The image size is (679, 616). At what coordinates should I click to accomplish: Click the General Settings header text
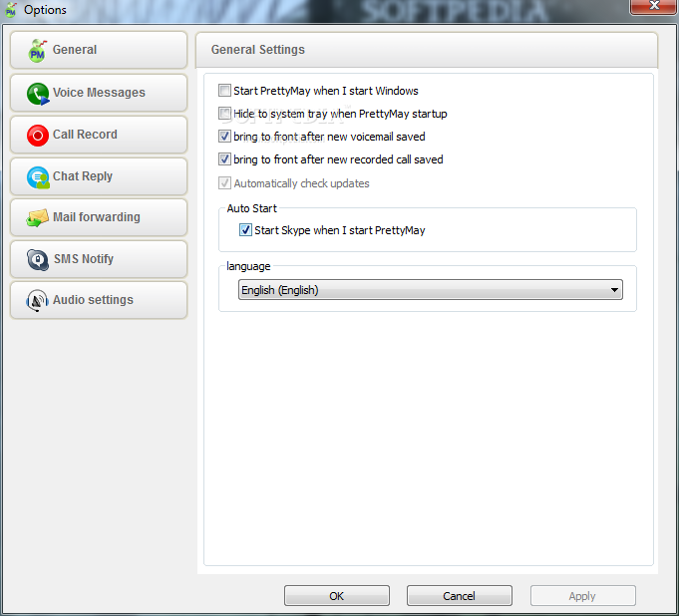coord(257,50)
